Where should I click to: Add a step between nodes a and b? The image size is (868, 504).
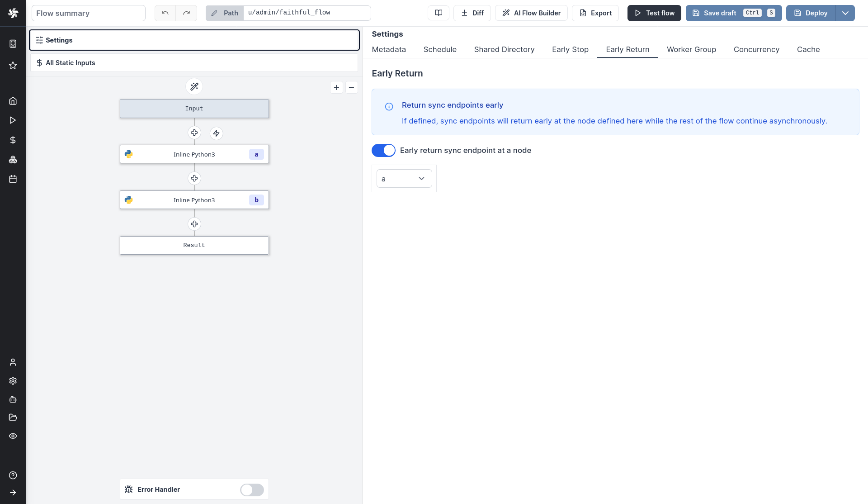pyautogui.click(x=194, y=178)
